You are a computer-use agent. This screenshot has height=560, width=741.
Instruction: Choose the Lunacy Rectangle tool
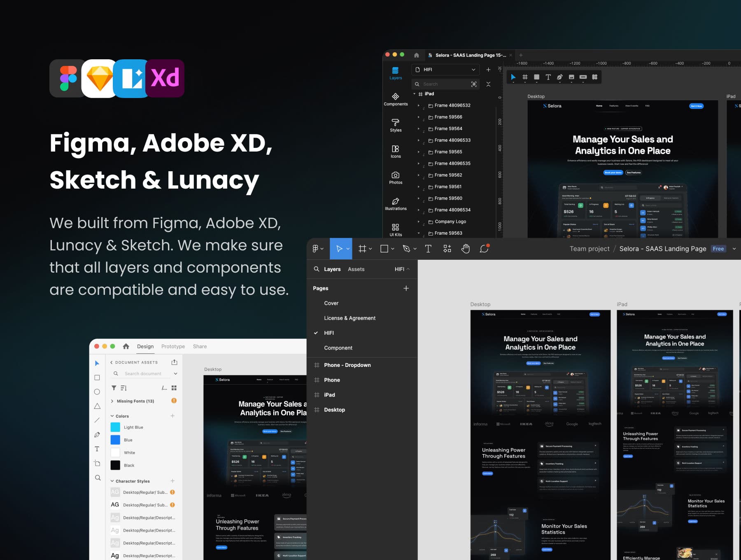click(536, 77)
